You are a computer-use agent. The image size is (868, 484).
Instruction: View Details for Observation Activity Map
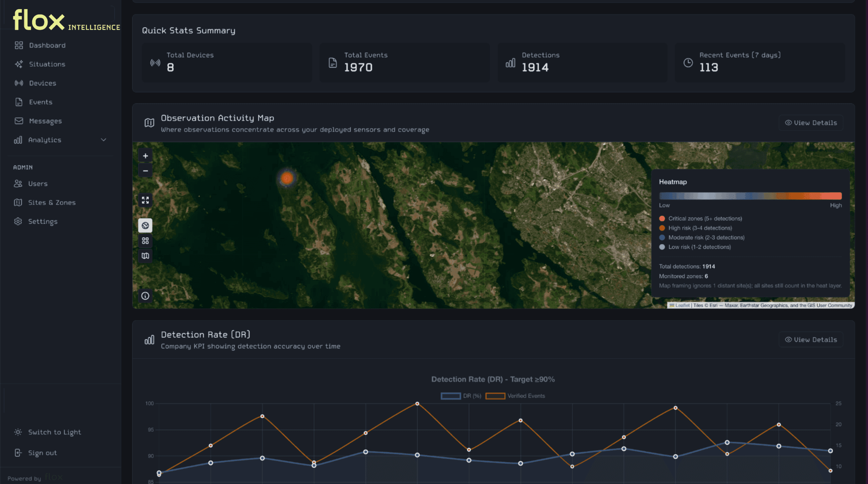point(811,123)
